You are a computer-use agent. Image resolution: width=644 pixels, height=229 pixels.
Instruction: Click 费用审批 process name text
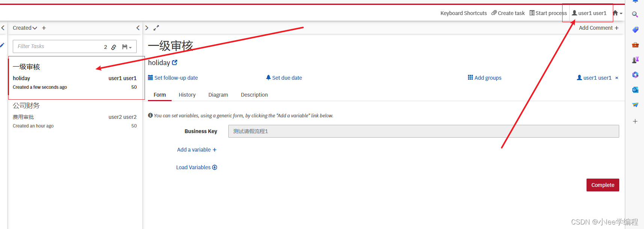point(23,117)
